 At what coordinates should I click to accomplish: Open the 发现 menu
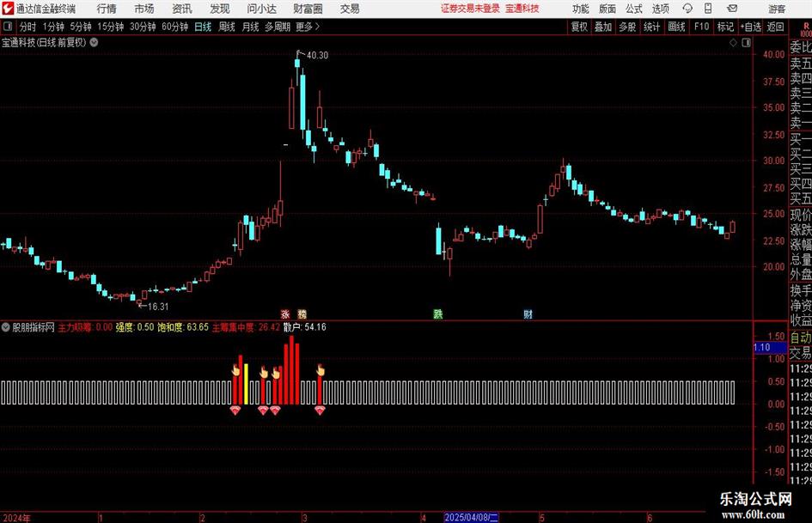(220, 9)
